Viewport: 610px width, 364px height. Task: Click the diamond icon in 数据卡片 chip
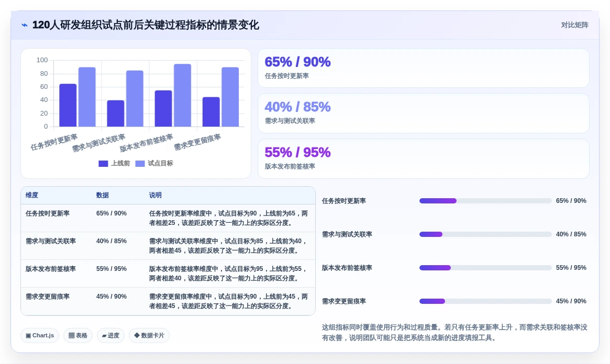click(137, 335)
